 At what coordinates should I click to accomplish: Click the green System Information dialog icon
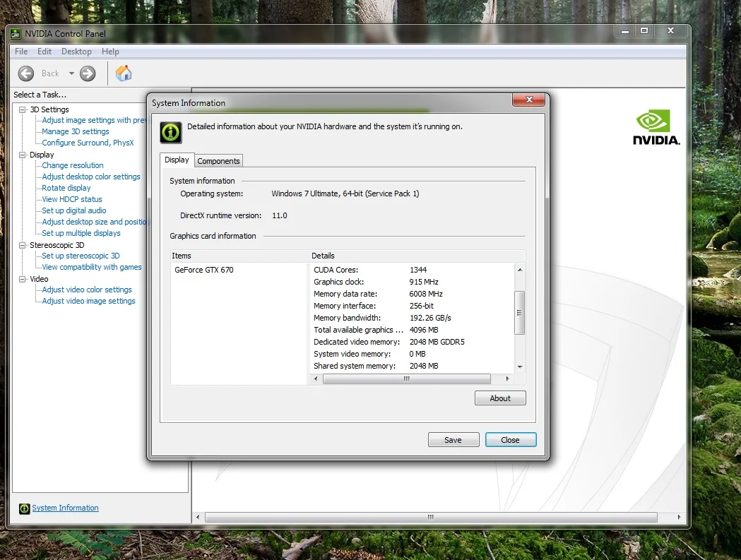click(170, 132)
